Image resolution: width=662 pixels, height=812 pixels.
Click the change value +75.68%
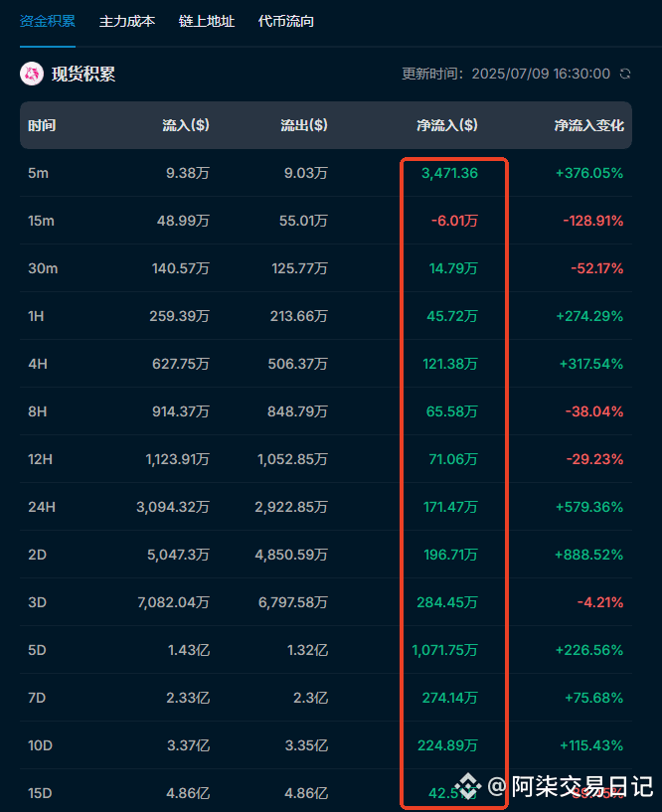click(x=594, y=698)
